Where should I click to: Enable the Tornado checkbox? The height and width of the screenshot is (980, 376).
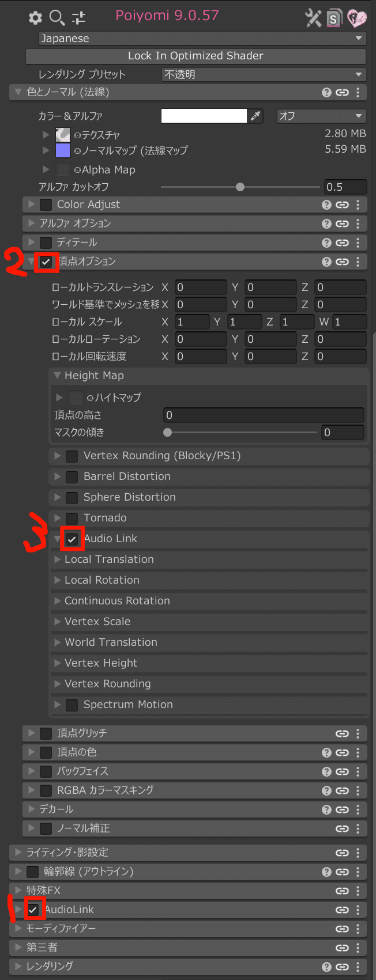coord(72,519)
